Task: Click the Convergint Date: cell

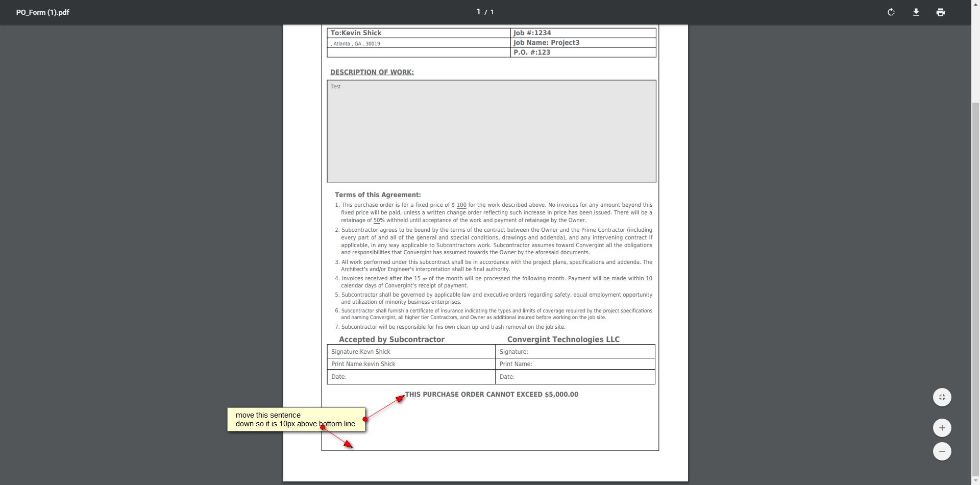Action: tap(575, 377)
